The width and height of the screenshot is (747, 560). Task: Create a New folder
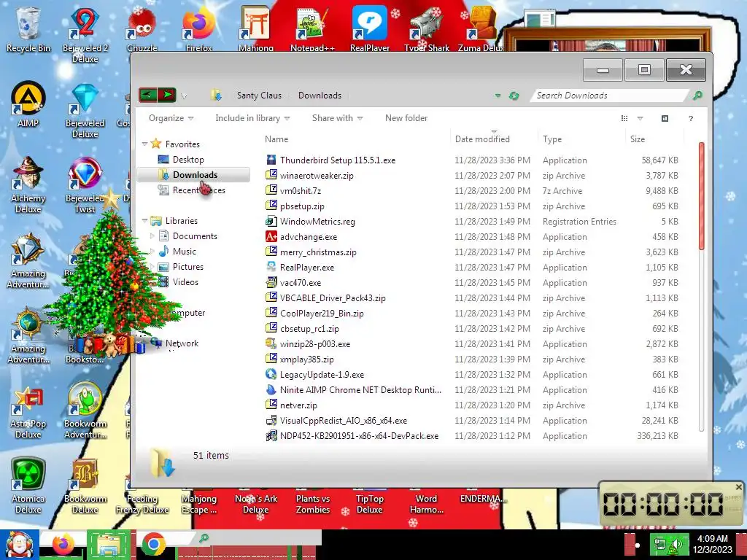pyautogui.click(x=406, y=118)
